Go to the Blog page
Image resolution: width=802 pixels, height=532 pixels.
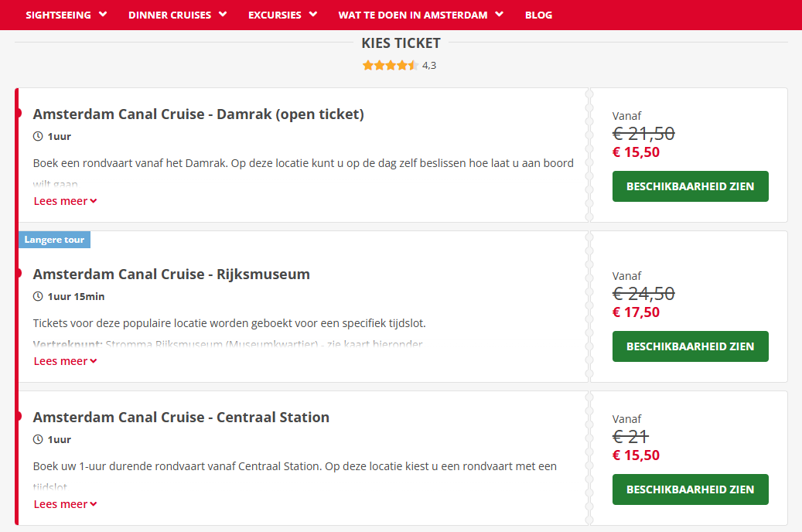pos(538,15)
